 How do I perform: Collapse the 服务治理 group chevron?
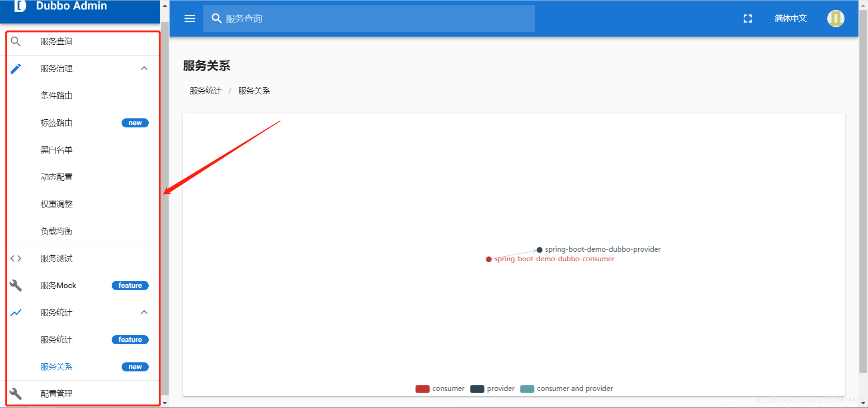pos(144,69)
